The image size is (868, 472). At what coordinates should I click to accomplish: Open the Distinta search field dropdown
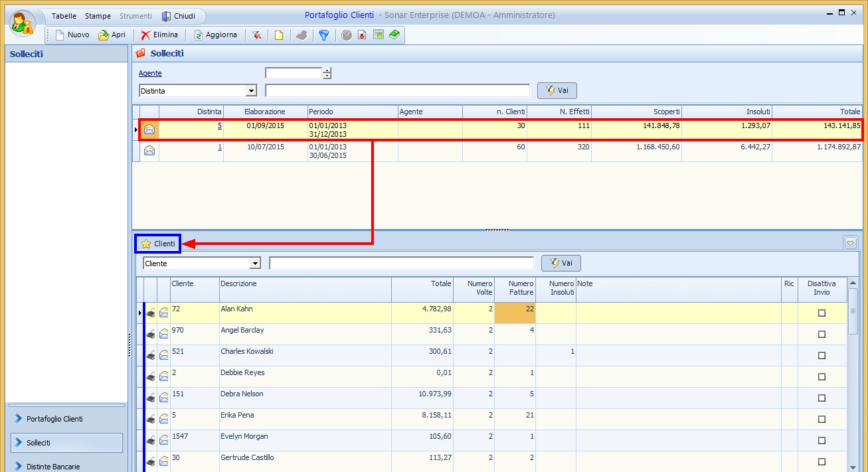point(251,91)
